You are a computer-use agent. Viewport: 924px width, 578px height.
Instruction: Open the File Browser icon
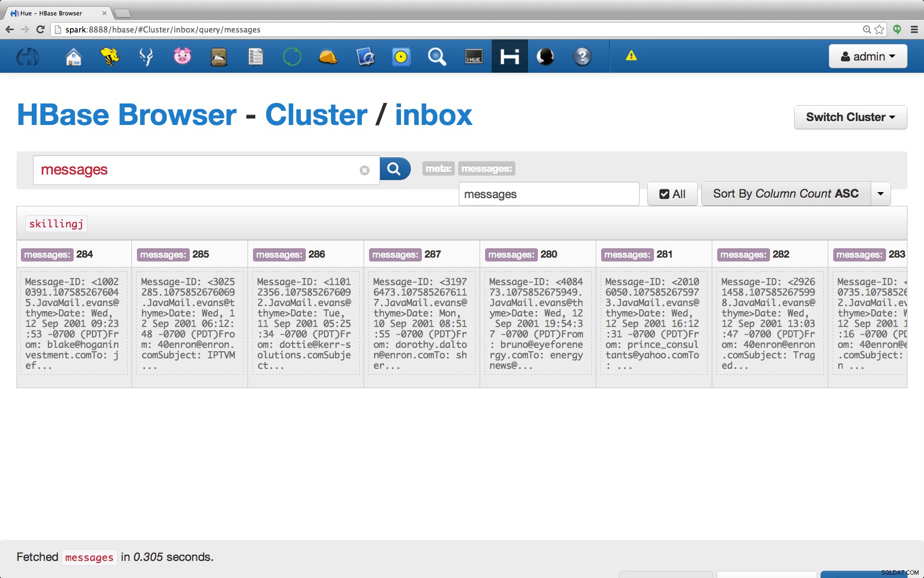click(219, 56)
